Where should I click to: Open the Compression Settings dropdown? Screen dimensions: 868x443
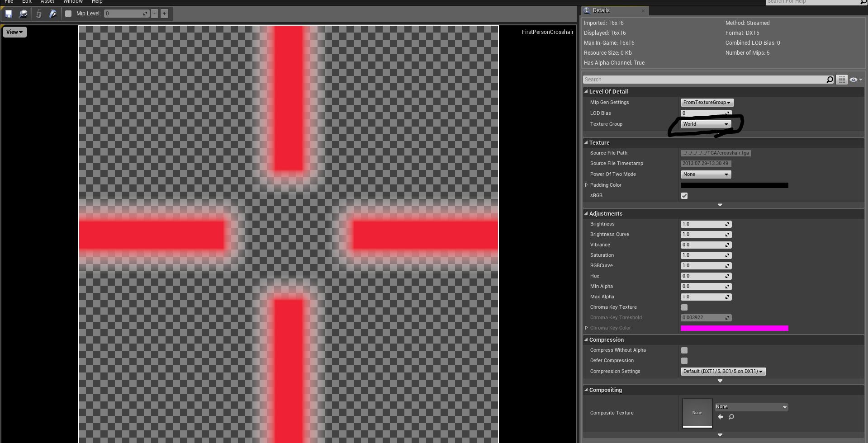[x=723, y=372]
